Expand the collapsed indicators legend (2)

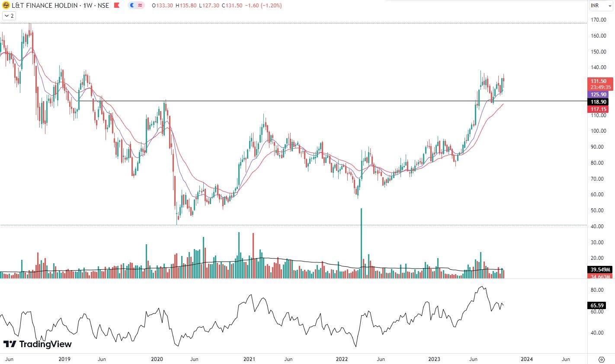point(9,16)
